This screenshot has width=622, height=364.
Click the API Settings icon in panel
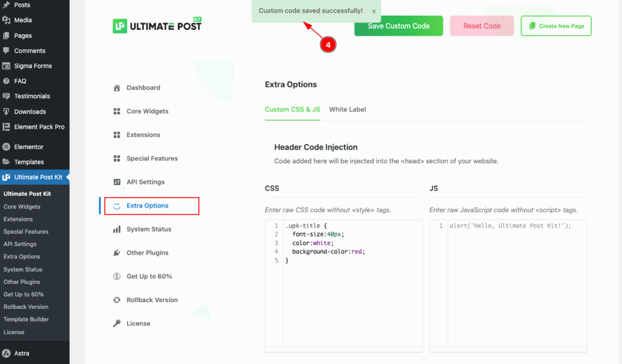point(117,182)
